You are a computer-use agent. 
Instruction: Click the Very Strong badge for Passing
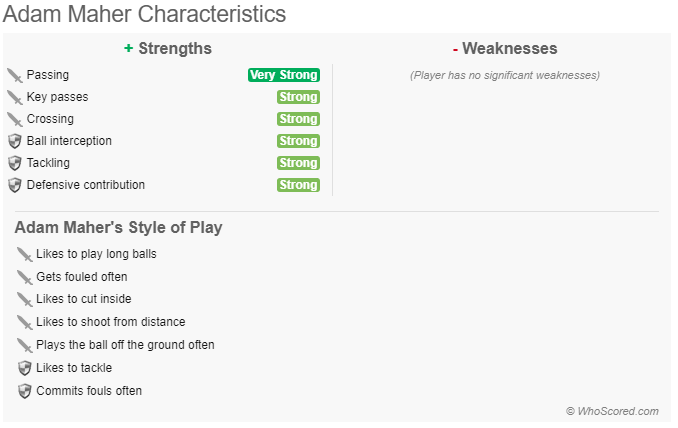pos(284,75)
